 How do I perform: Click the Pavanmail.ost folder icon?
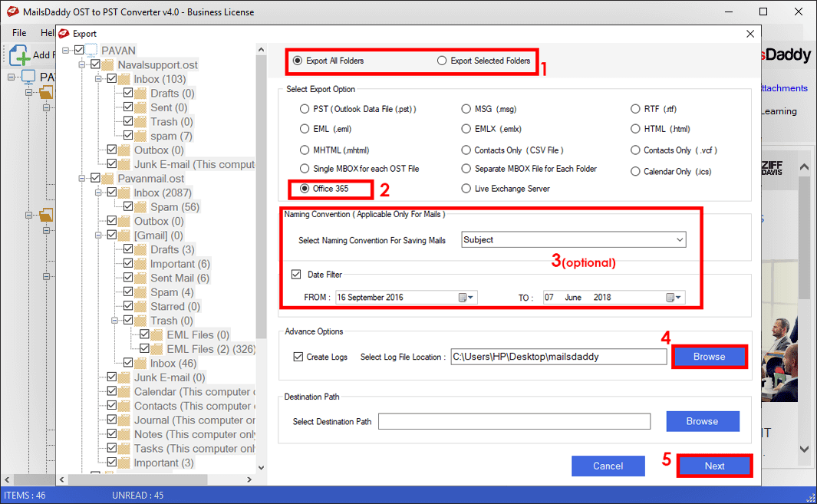(108, 178)
